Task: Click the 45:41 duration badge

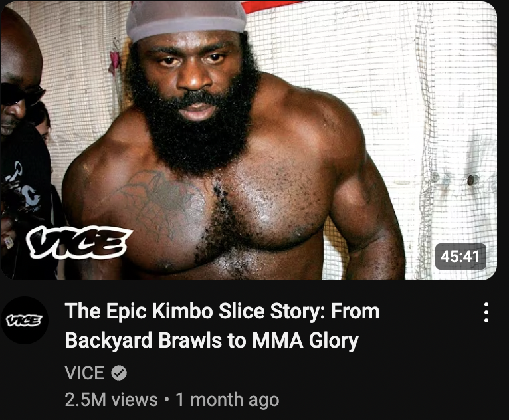Action: coord(460,257)
